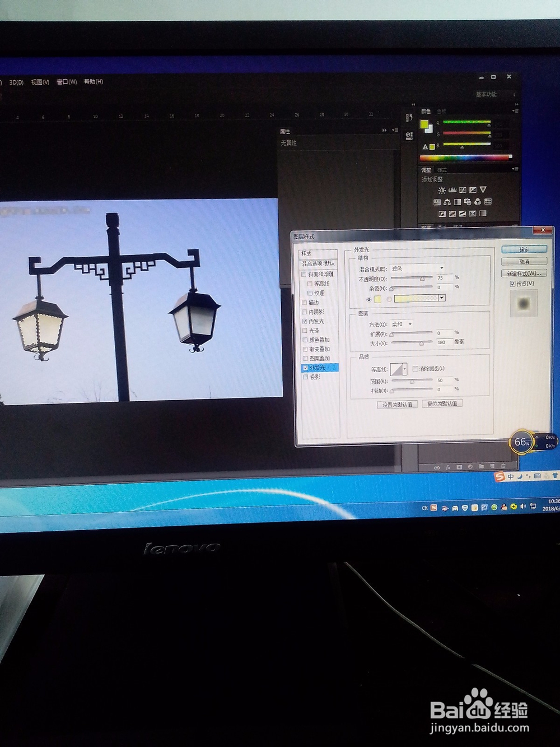Click the 新建样式(W)... button
560x747 pixels.
524,273
